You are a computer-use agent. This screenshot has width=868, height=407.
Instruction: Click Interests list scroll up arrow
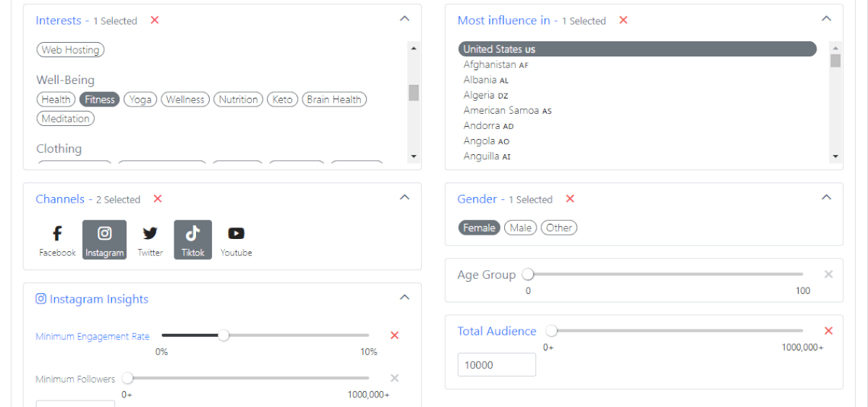coord(414,49)
